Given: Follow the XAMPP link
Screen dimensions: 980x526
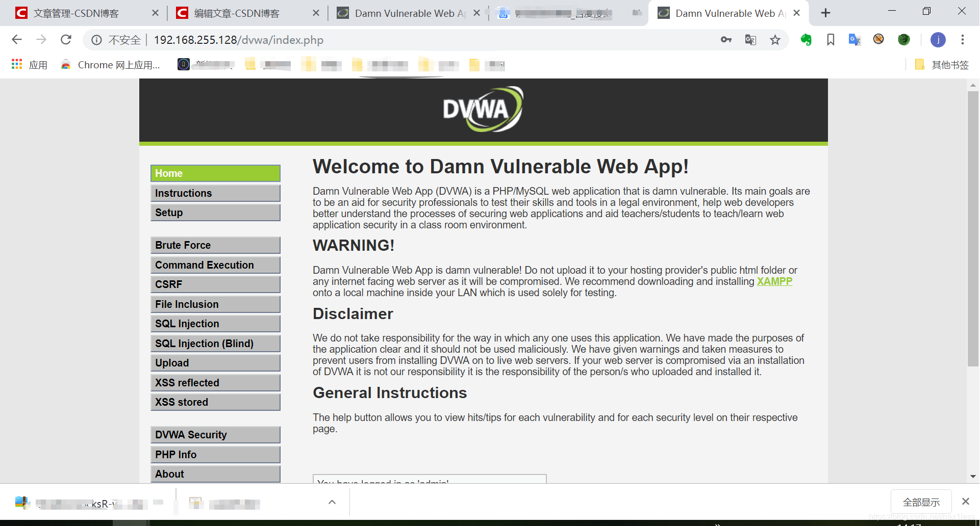Looking at the screenshot, I should pyautogui.click(x=774, y=281).
